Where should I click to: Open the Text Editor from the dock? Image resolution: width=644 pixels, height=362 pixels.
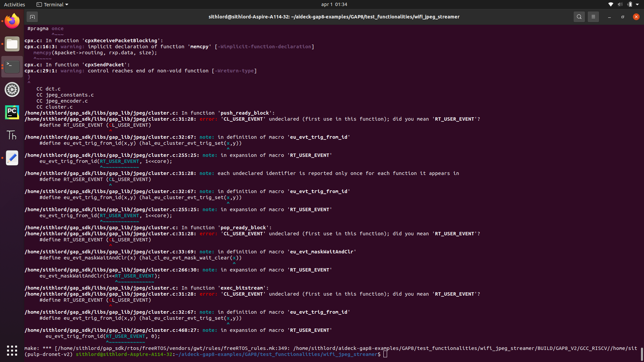coord(12,158)
